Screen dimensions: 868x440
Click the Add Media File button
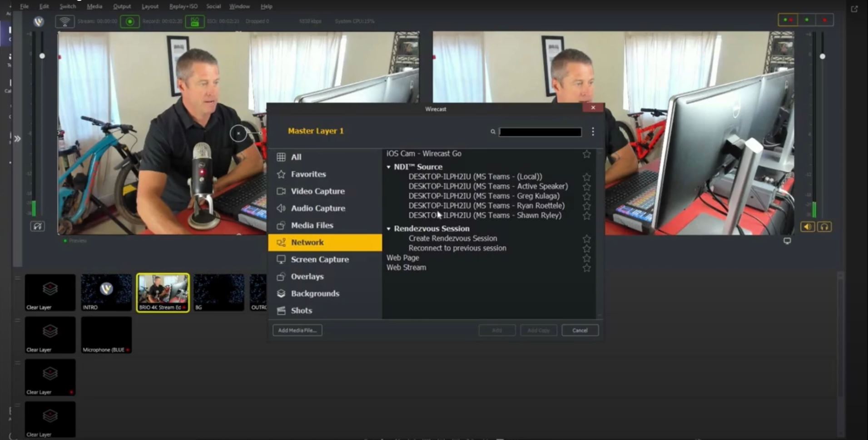[297, 330]
